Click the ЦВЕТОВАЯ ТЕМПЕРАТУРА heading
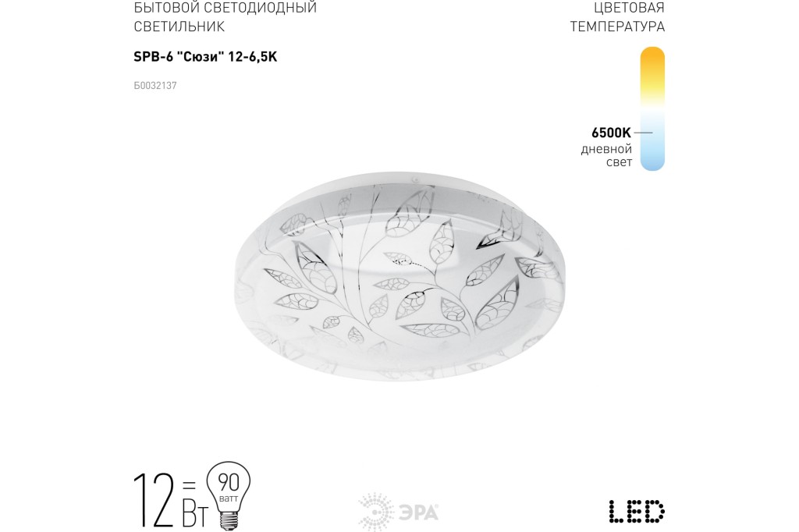 (617, 17)
